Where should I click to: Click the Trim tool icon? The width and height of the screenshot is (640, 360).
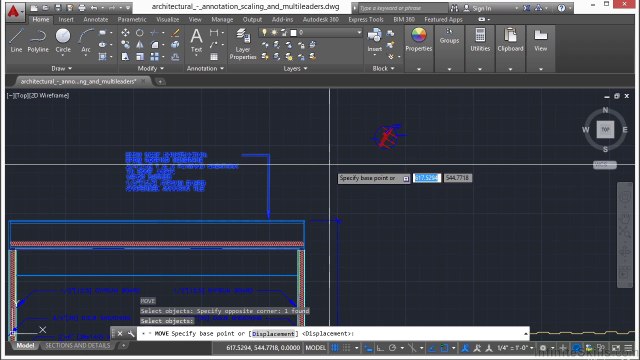point(154,33)
